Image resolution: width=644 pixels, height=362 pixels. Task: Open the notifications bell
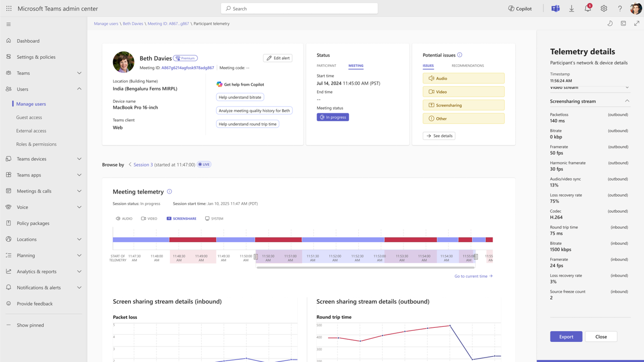tap(588, 9)
